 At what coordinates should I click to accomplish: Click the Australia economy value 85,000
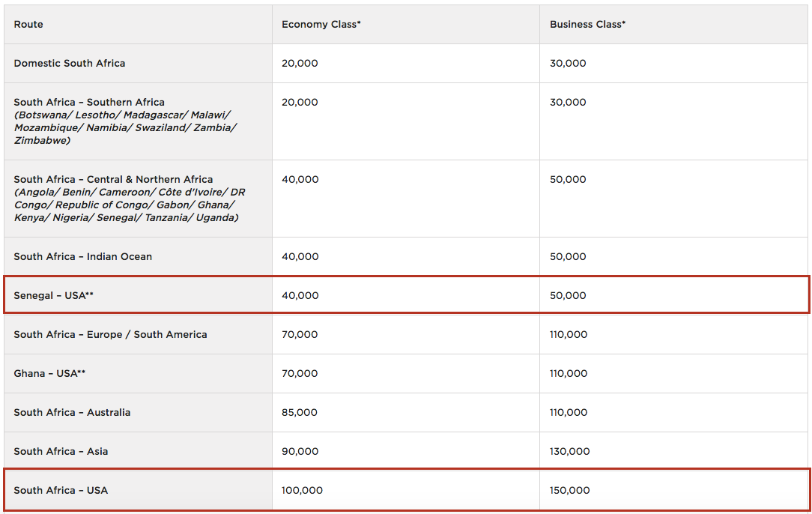tap(300, 413)
